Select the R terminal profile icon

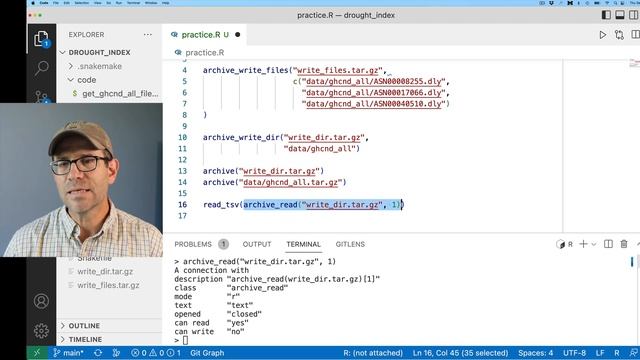(564, 244)
